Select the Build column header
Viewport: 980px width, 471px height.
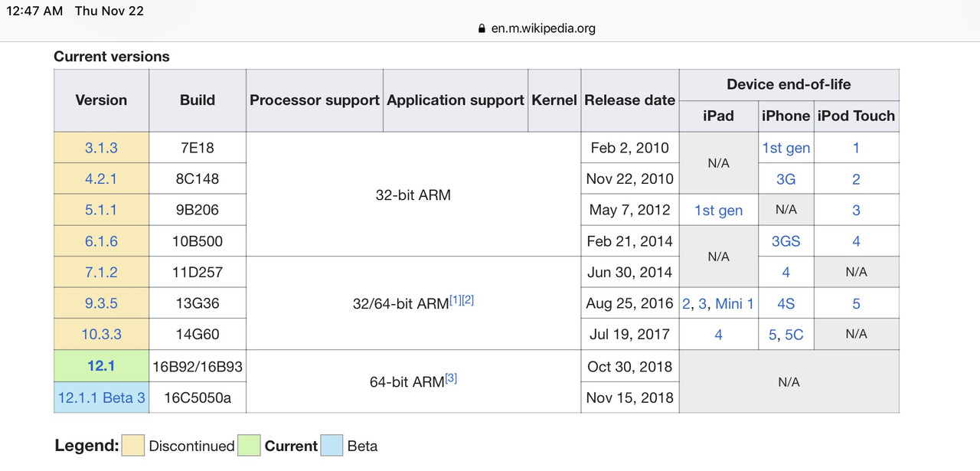pos(198,100)
